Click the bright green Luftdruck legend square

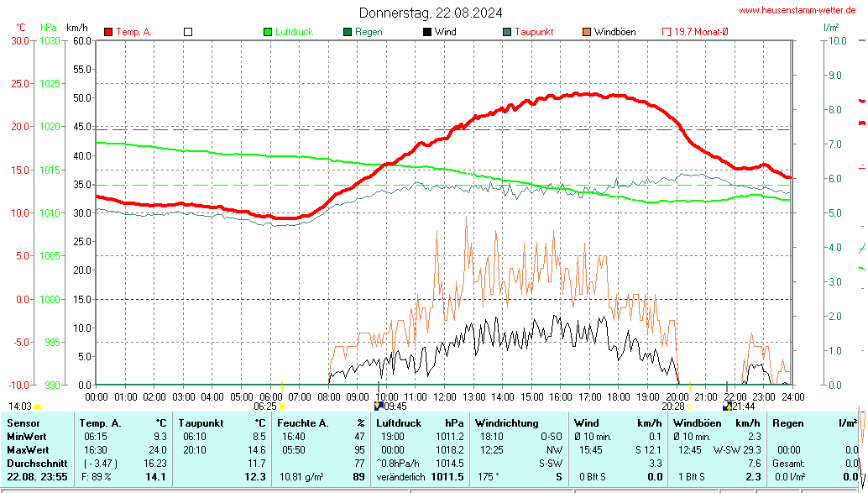point(268,32)
